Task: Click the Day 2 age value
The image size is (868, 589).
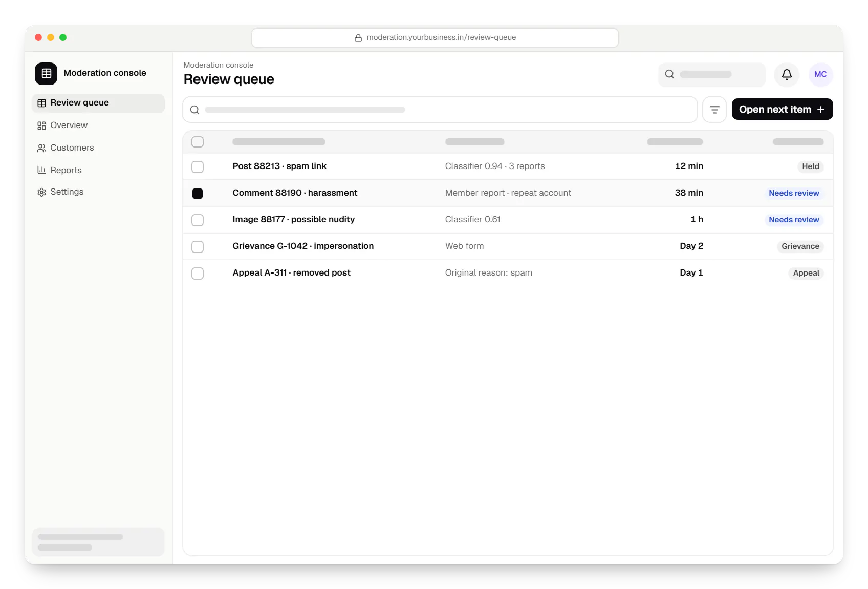Action: [691, 246]
